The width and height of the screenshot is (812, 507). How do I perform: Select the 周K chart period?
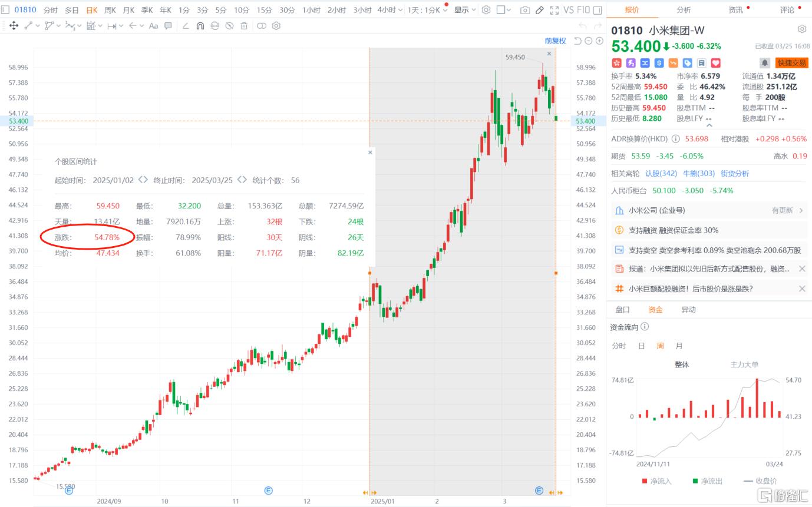pyautogui.click(x=110, y=10)
